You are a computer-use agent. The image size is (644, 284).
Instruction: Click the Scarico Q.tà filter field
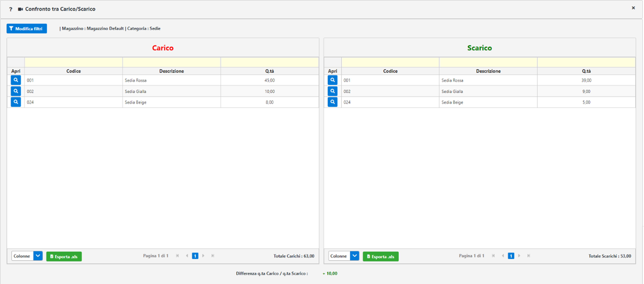pos(586,62)
